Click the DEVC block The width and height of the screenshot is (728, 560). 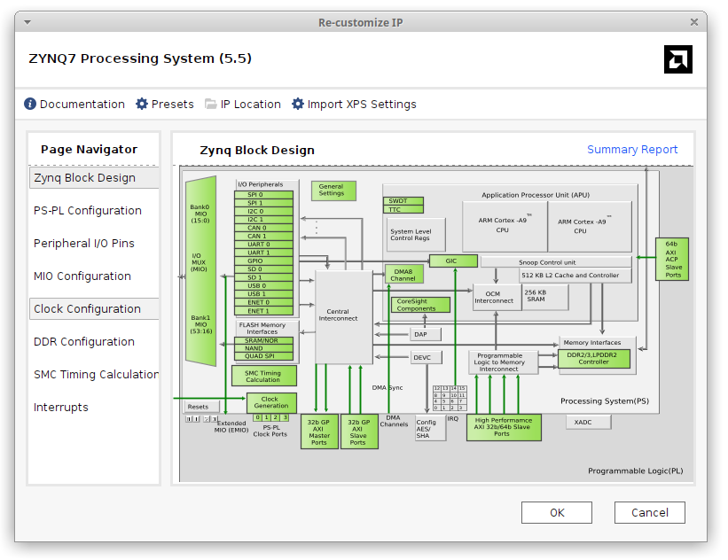point(426,357)
